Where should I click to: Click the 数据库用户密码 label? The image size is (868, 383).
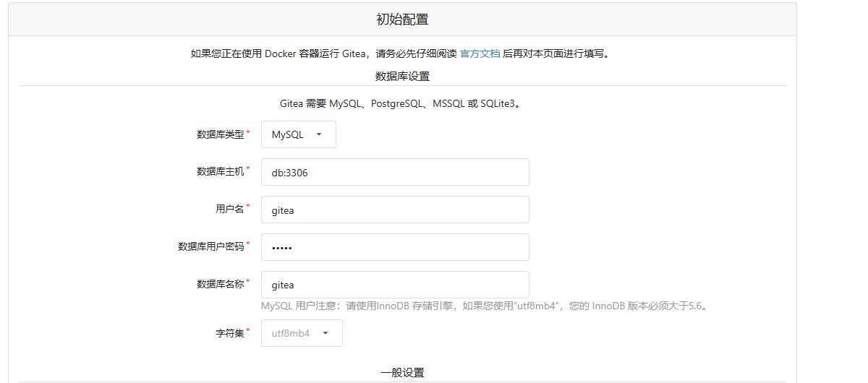pos(210,246)
